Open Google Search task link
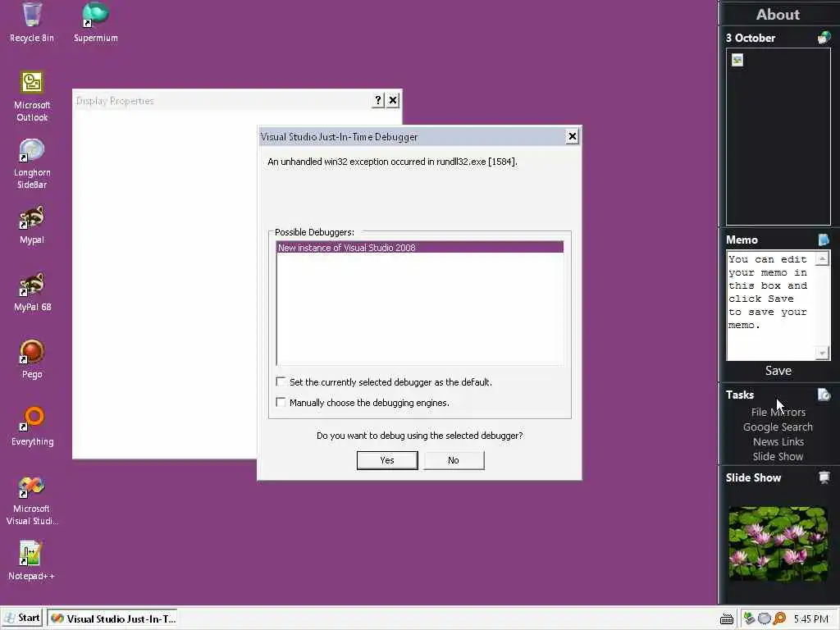This screenshot has height=630, width=840. 778,427
